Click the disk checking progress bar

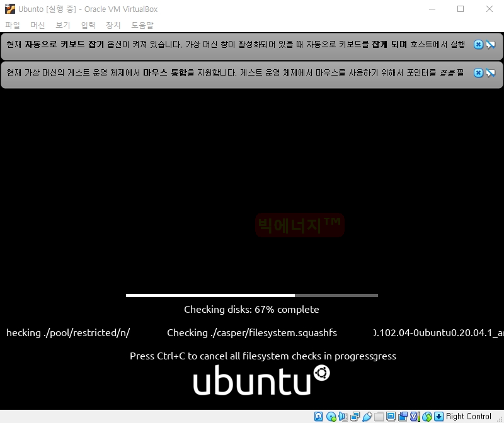pyautogui.click(x=252, y=295)
